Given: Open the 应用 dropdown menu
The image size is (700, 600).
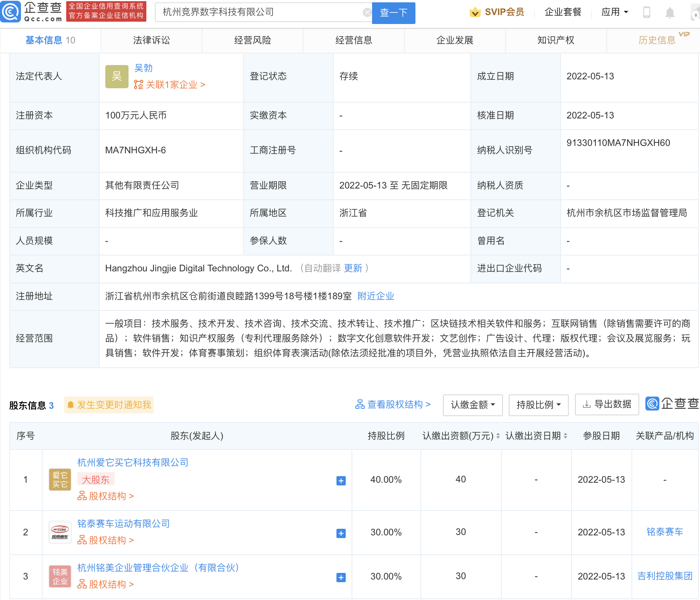Looking at the screenshot, I should pos(614,12).
